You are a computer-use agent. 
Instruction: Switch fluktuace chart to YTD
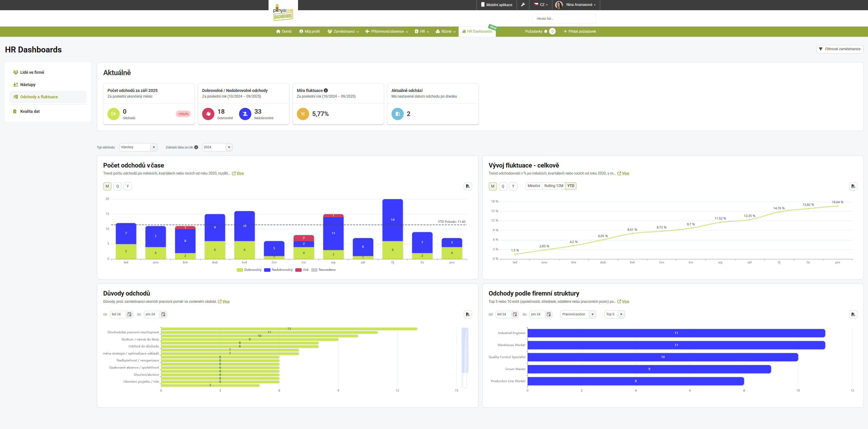click(x=571, y=186)
